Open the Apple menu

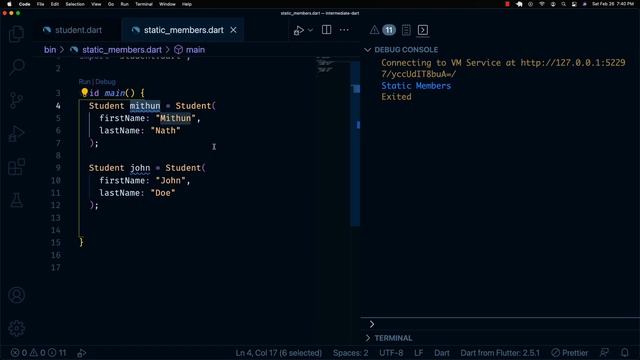(9, 4)
